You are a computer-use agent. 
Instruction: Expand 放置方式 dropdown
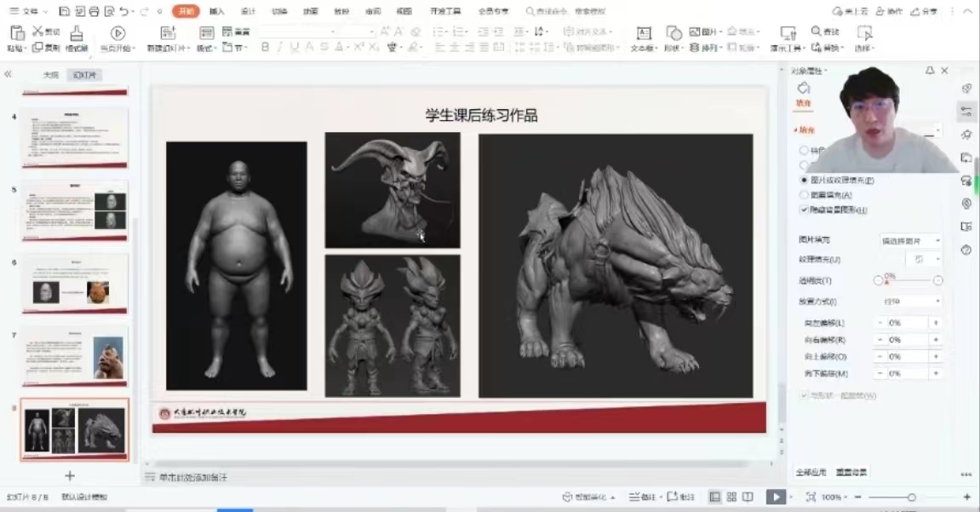910,302
